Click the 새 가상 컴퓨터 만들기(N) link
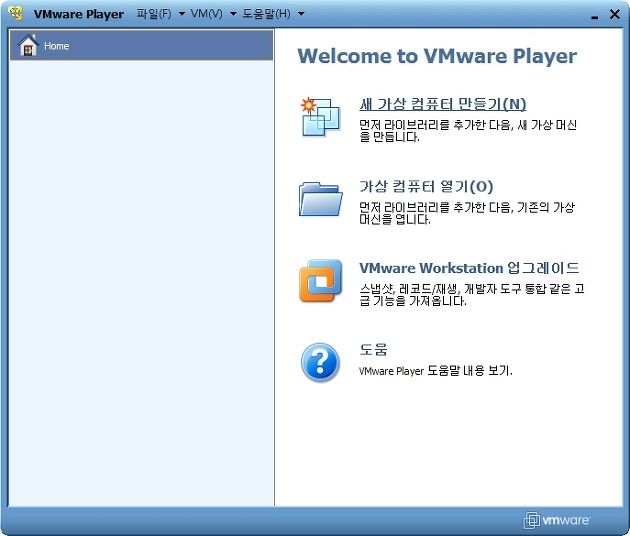The height and width of the screenshot is (536, 630). [443, 104]
